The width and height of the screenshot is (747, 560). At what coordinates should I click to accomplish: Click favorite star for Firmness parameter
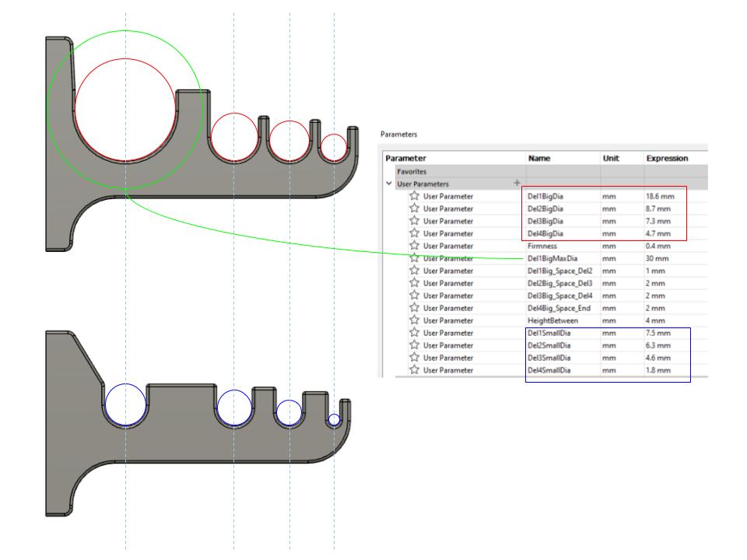coord(415,246)
